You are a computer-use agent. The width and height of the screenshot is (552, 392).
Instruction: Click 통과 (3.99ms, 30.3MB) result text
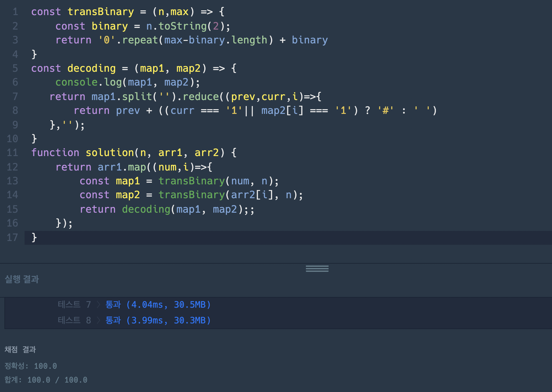[158, 320]
